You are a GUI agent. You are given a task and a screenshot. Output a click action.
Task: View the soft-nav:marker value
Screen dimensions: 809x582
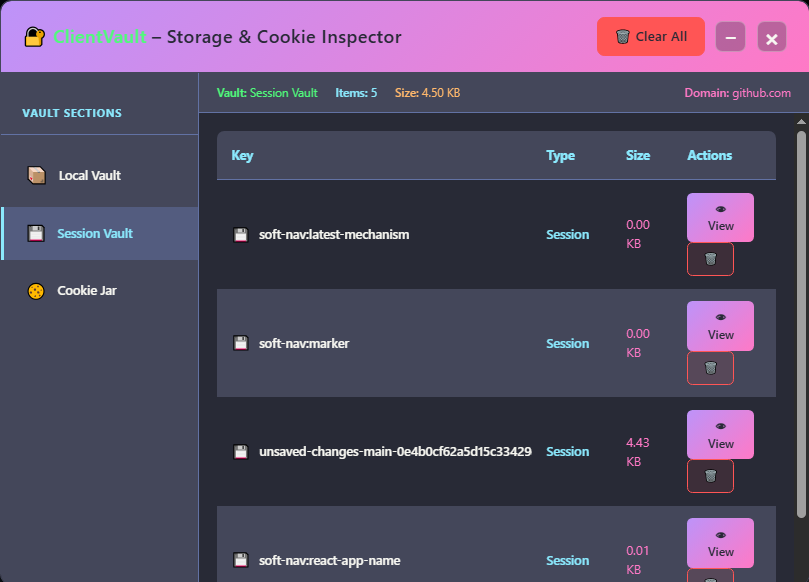[x=720, y=326]
